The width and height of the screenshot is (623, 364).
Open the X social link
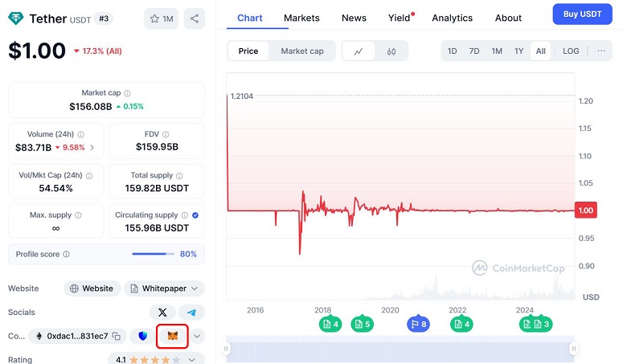[x=162, y=313]
